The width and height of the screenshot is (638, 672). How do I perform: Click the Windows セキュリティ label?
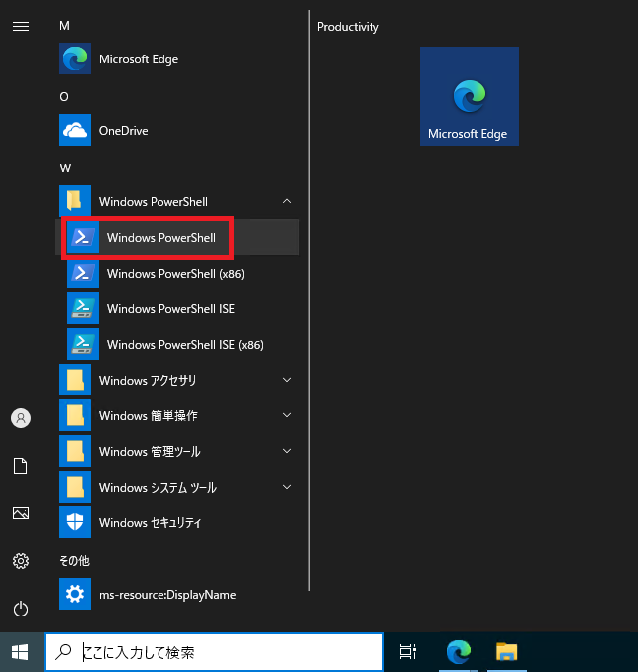tap(150, 523)
